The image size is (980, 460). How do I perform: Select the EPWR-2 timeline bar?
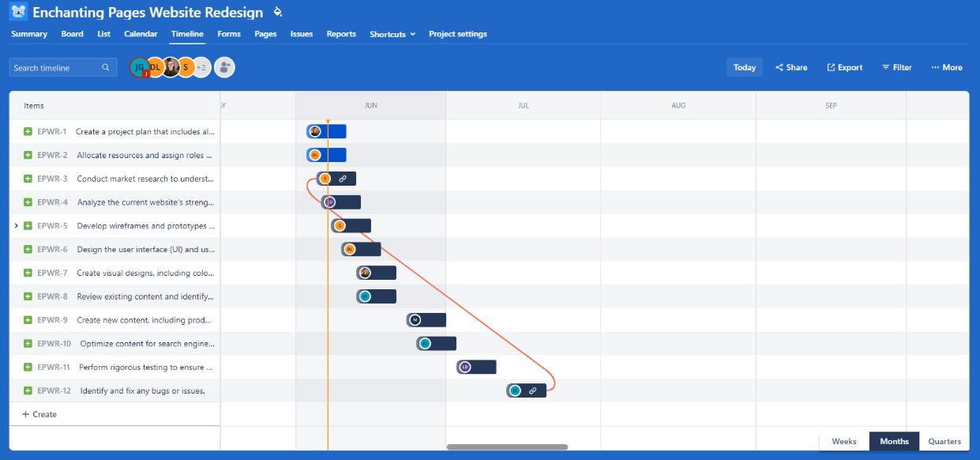(326, 155)
